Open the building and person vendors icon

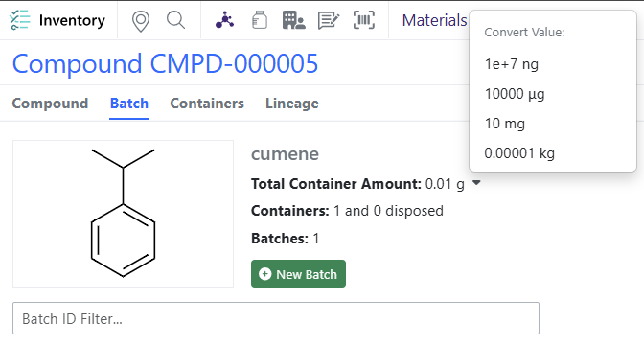click(293, 20)
